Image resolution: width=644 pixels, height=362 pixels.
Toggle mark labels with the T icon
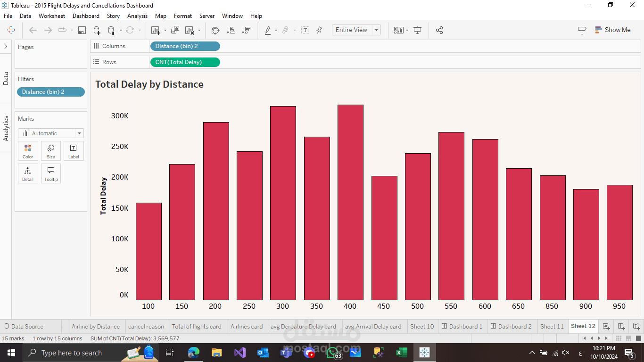305,30
